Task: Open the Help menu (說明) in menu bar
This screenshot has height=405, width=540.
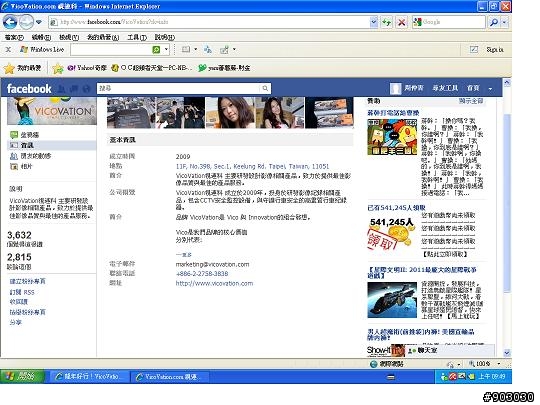Action: [x=165, y=37]
